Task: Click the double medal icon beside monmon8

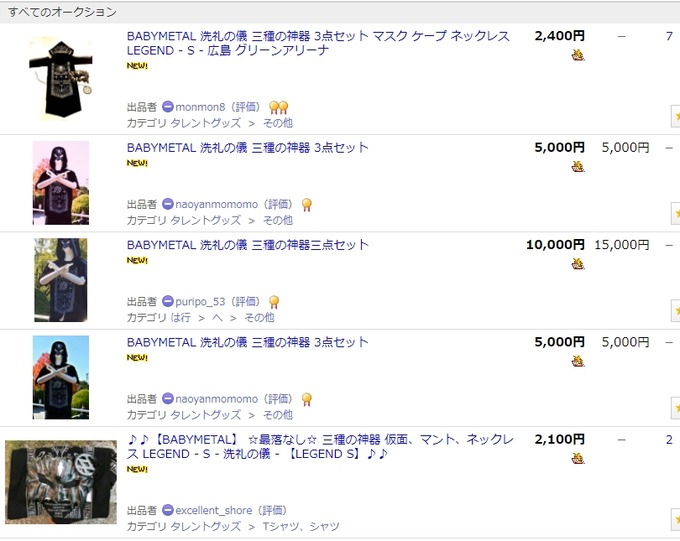Action: pos(278,107)
